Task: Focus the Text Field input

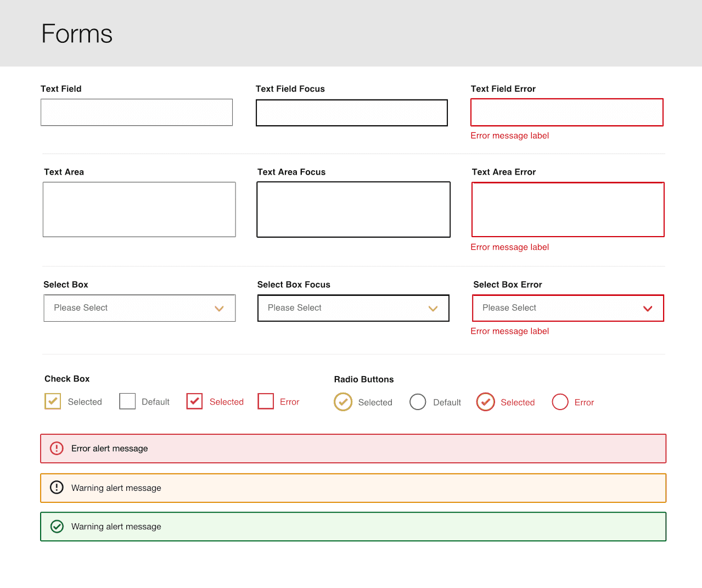Action: coord(137,113)
